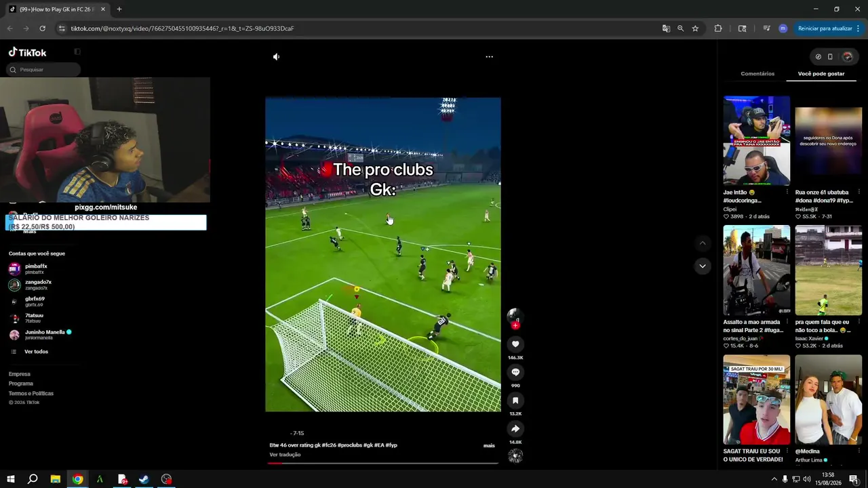Open the Chrome profile avatar 'm'
This screenshot has width=868, height=488.
[x=783, y=28]
